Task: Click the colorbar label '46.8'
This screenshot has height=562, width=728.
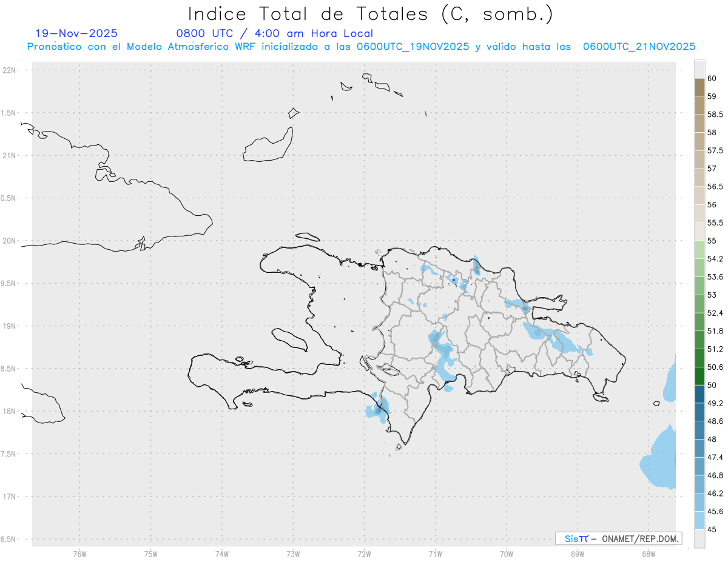Action: (x=715, y=475)
